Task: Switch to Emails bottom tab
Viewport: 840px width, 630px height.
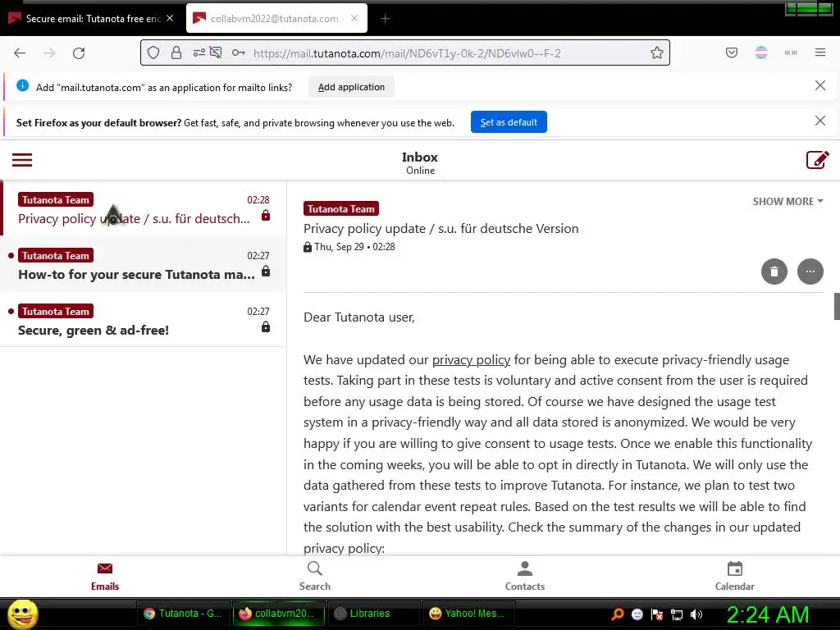Action: click(x=105, y=577)
